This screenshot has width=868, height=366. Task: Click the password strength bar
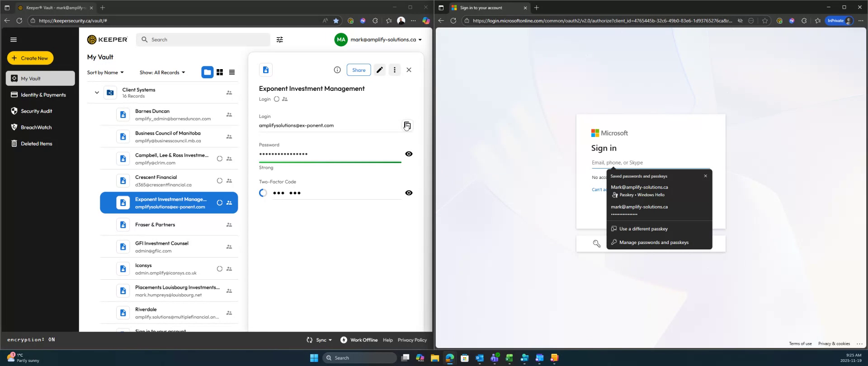point(330,162)
